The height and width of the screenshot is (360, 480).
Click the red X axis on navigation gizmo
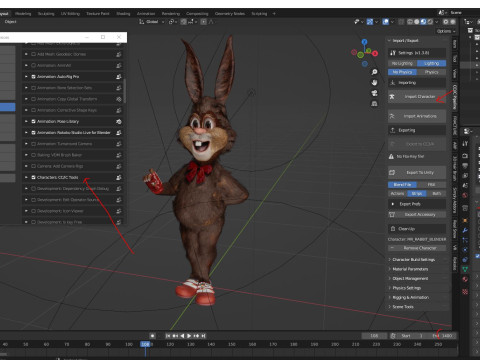375,53
